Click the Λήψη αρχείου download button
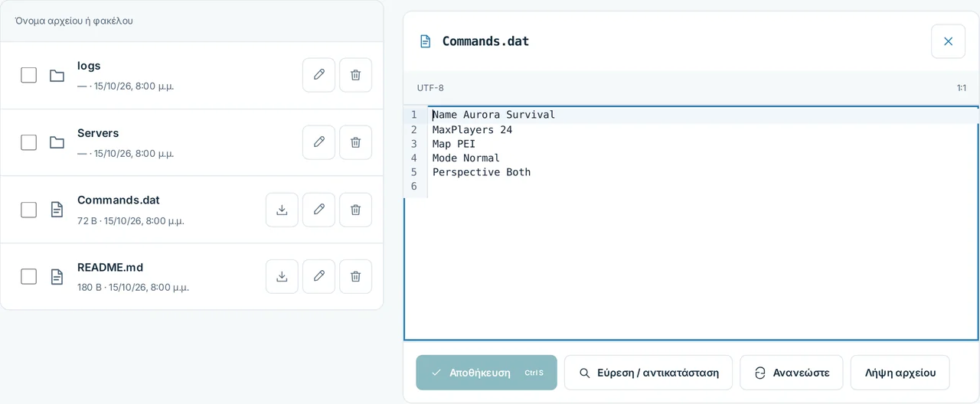 click(x=900, y=373)
